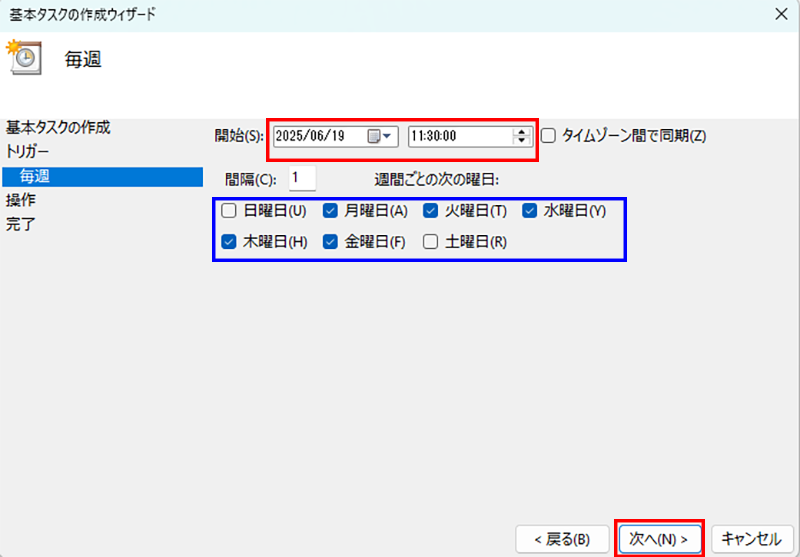Click the 戻る(B) back button
This screenshot has height=557, width=800.
click(562, 539)
